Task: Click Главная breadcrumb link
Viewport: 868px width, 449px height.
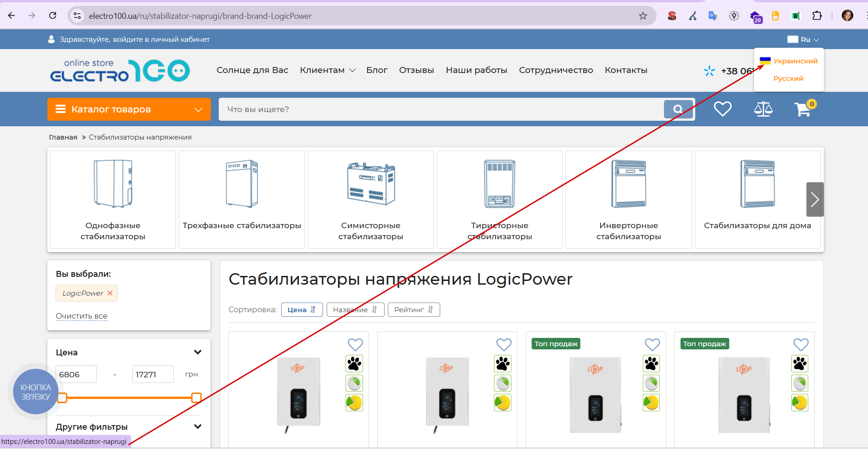Action: point(63,137)
